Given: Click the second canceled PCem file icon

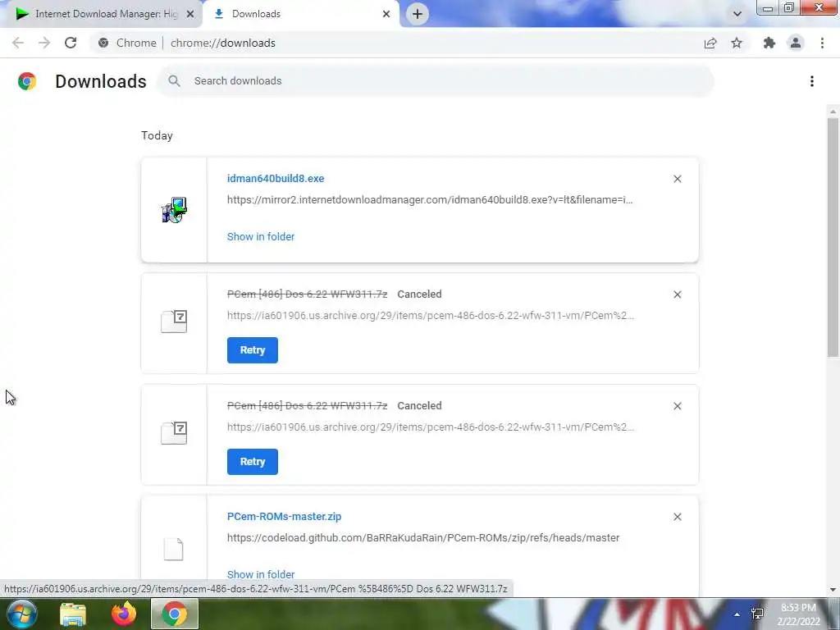Looking at the screenshot, I should tap(174, 433).
